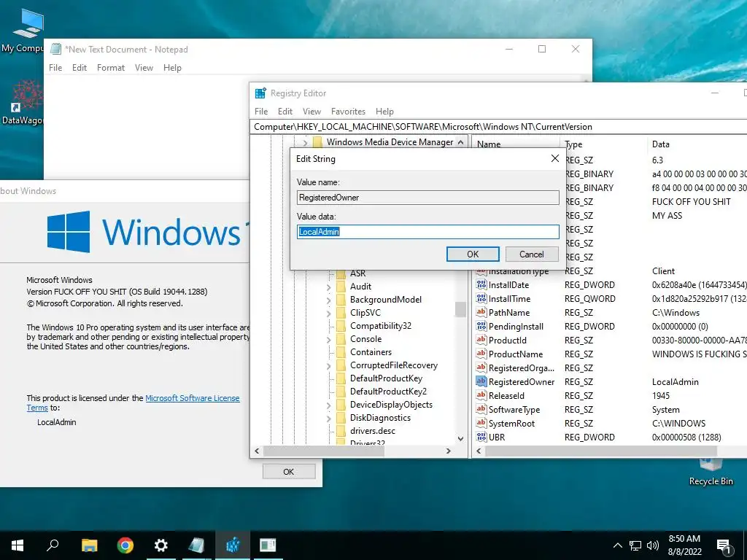Viewport: 747px width, 560px height.
Task: Open taskbar Search
Action: (x=53, y=545)
